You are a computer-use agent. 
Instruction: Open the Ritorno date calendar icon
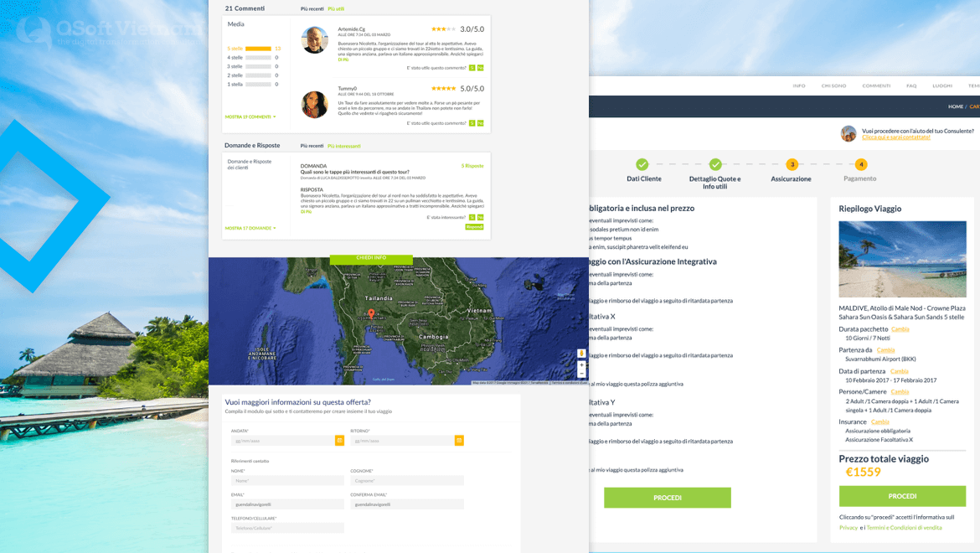pyautogui.click(x=459, y=441)
